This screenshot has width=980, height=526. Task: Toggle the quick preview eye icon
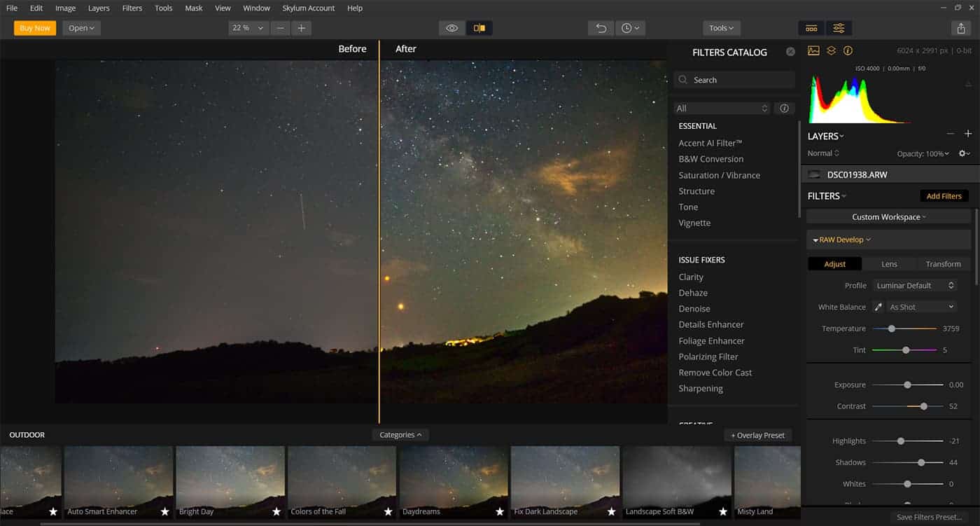(x=452, y=28)
